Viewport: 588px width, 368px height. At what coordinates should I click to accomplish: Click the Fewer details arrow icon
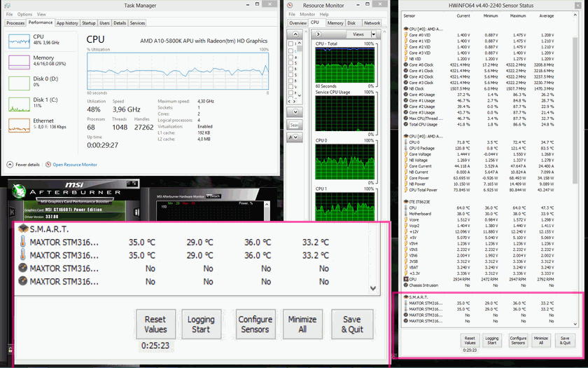point(10,165)
